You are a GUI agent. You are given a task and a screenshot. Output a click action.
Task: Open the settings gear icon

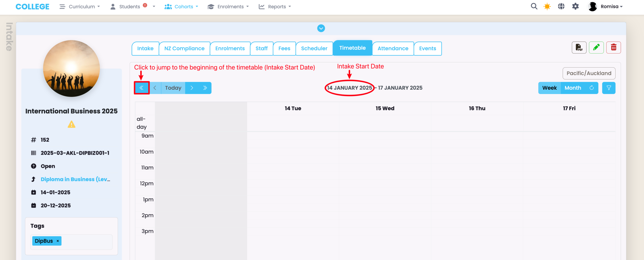coord(576,7)
